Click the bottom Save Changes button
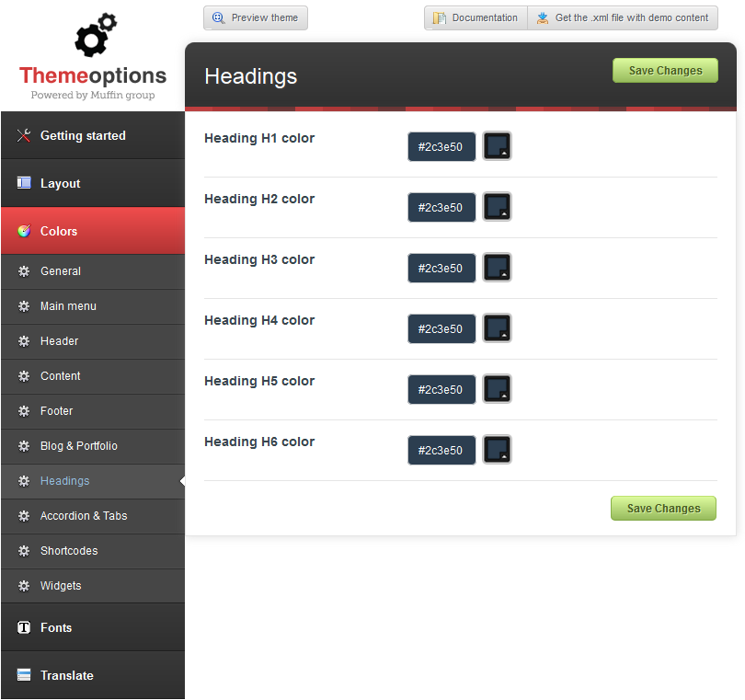Screen dimensions: 745x700 coord(663,509)
